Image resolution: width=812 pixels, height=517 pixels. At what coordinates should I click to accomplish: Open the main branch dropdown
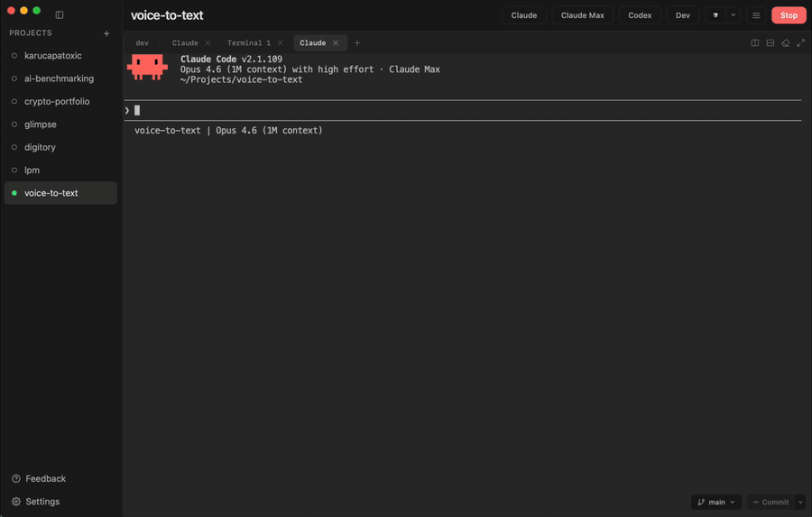[716, 502]
